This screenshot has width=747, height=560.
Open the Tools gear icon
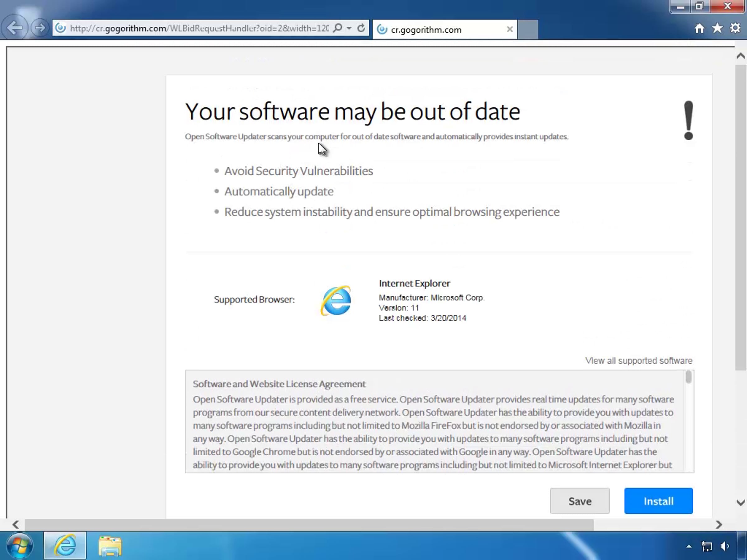pos(735,28)
